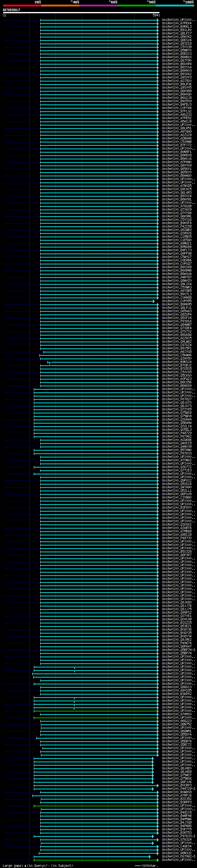Select hit UniRef100_P48729

click(177, 433)
